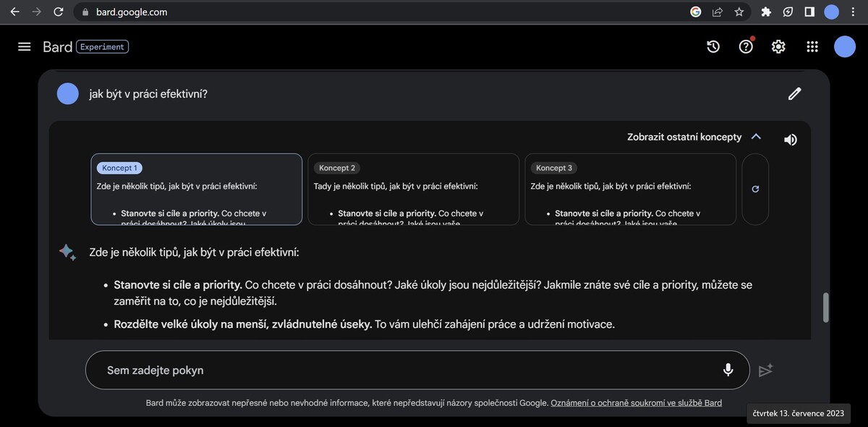Click the extension icon beside the puzzle icon
The width and height of the screenshot is (868, 427).
coord(788,12)
